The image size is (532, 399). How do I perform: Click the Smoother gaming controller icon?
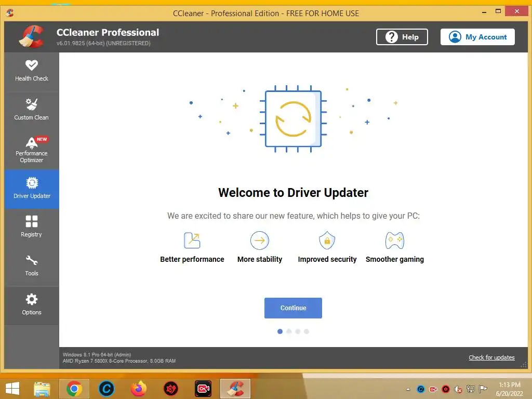(x=395, y=240)
